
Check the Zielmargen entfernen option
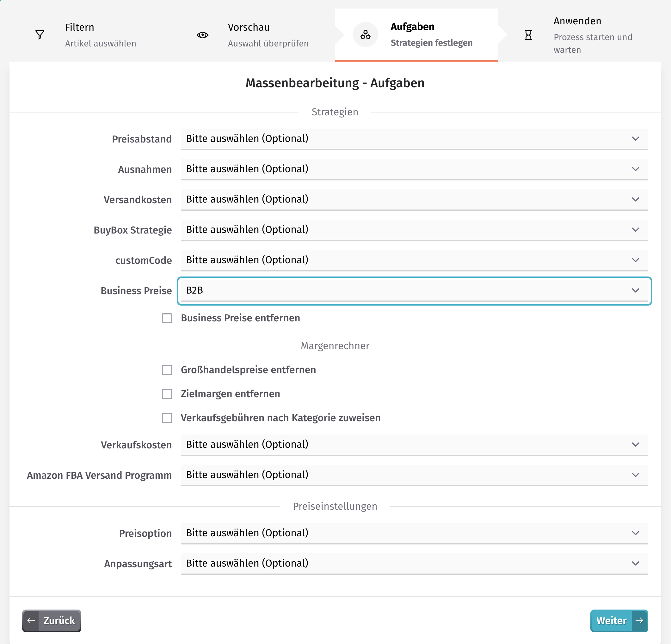167,393
